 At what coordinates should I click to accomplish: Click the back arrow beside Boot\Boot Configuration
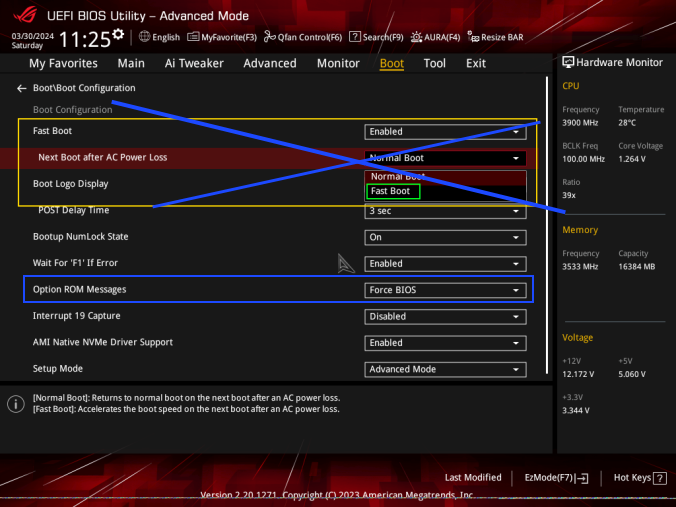coord(22,88)
